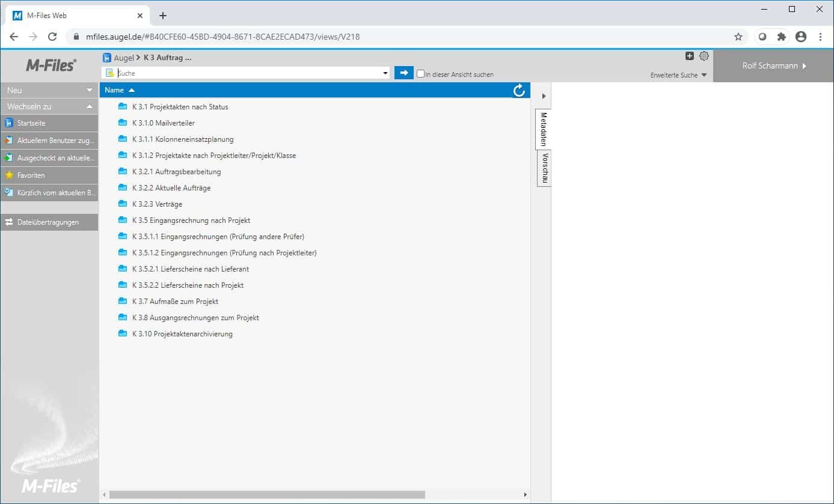
Task: Click the blue arrow search button
Action: click(403, 73)
